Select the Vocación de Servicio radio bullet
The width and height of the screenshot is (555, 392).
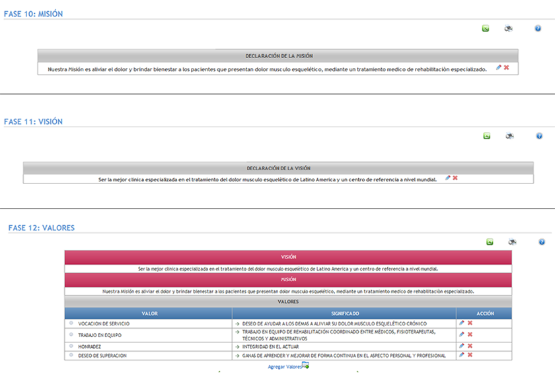71,323
